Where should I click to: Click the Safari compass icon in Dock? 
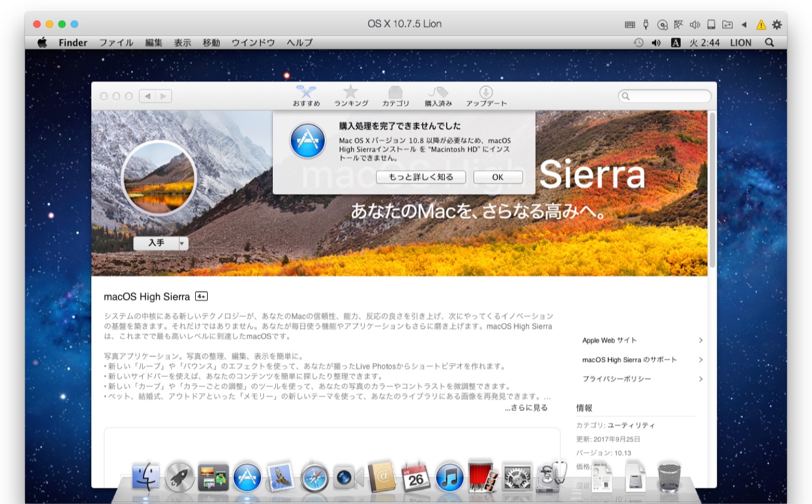(315, 477)
